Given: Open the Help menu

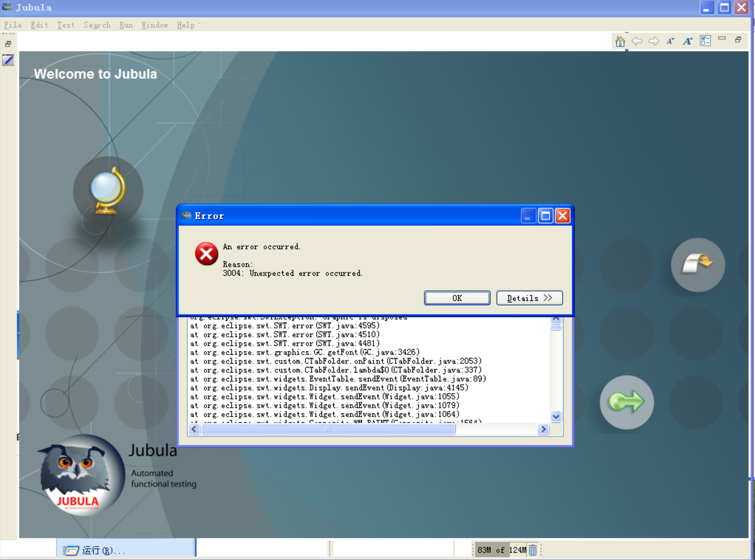Looking at the screenshot, I should (186, 25).
